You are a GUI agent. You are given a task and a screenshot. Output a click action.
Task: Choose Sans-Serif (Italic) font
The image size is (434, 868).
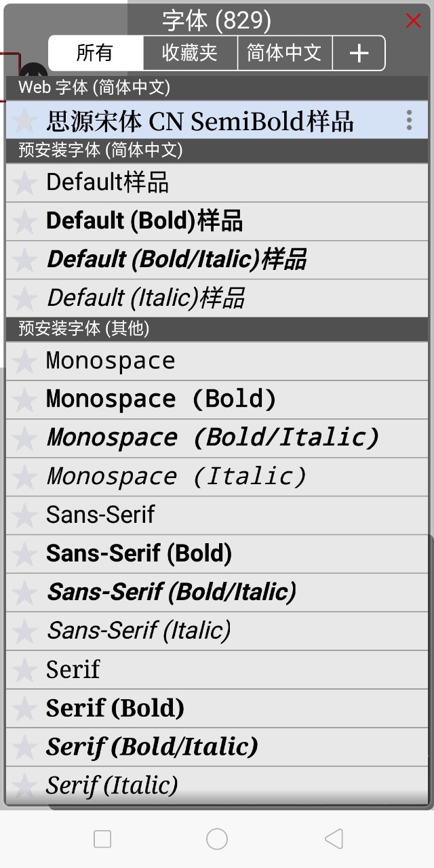point(138,631)
